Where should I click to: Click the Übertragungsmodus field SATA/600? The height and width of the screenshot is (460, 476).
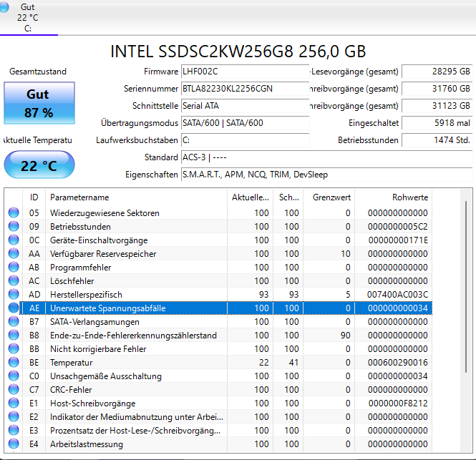tap(246, 123)
